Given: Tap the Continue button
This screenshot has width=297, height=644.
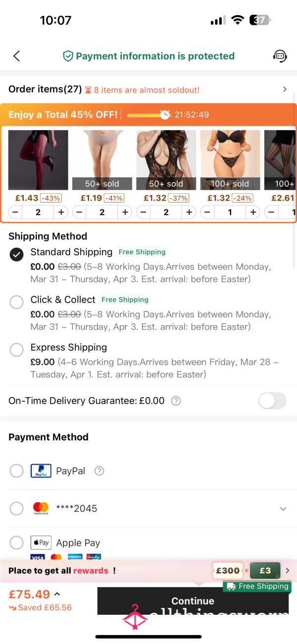Looking at the screenshot, I should click(x=193, y=601).
